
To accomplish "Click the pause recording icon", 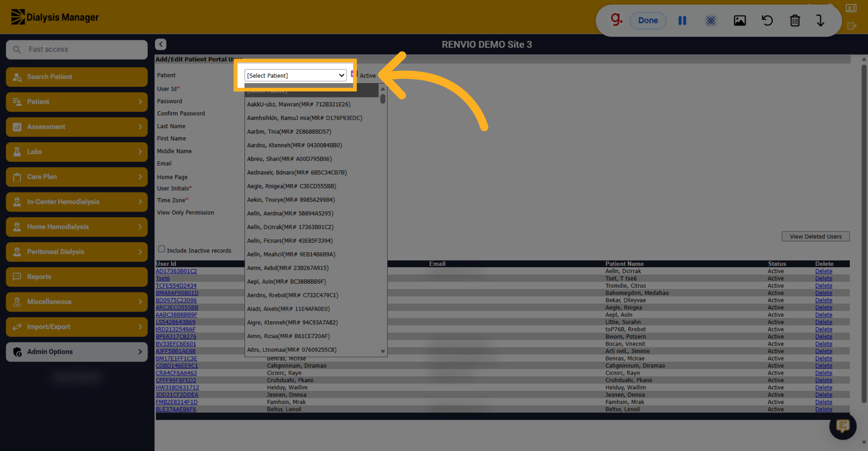I will pyautogui.click(x=682, y=21).
